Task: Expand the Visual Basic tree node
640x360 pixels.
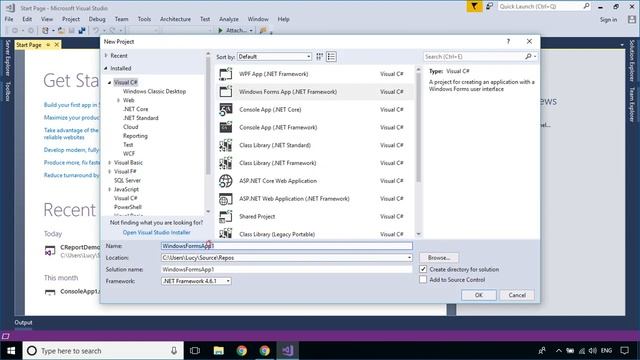Action: (109, 162)
